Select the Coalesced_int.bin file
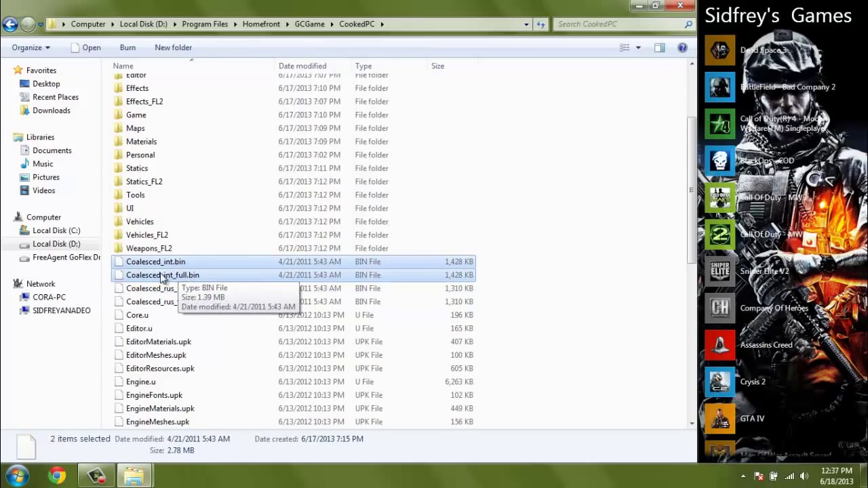868x488 pixels. coord(155,262)
